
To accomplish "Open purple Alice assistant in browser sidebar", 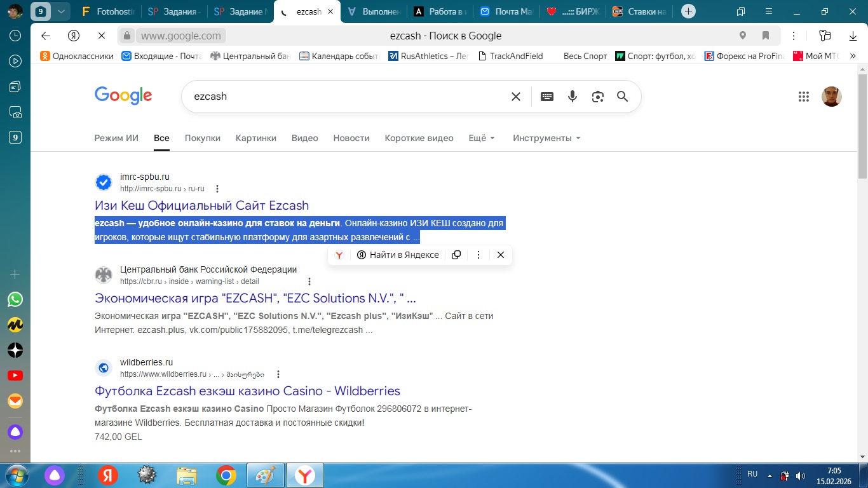I will (15, 432).
